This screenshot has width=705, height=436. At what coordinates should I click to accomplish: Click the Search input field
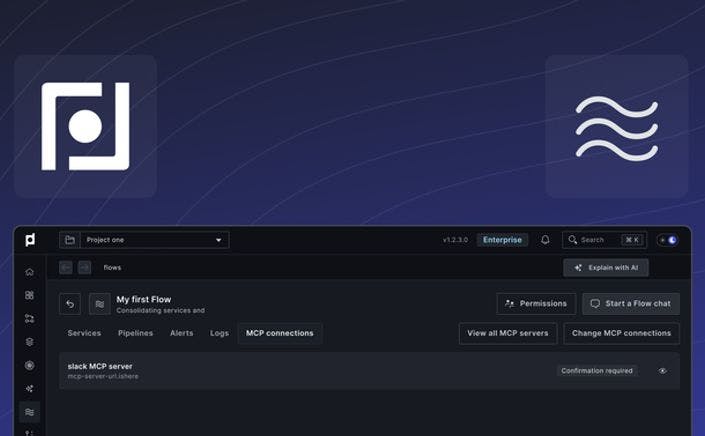click(604, 240)
